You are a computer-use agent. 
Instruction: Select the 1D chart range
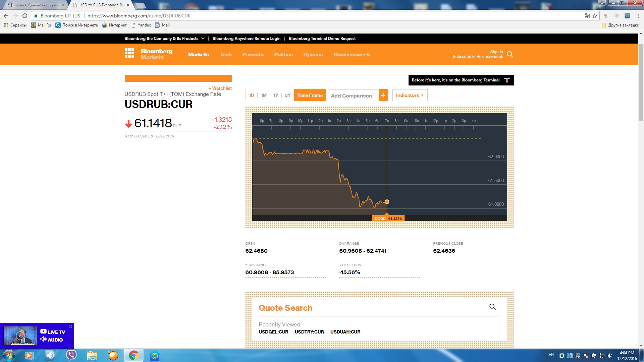point(252,96)
